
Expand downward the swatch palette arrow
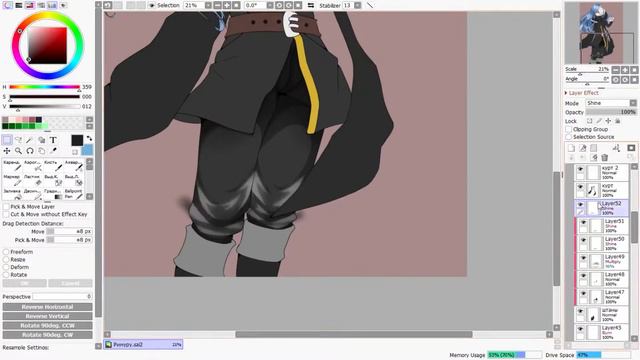pyautogui.click(x=89, y=126)
